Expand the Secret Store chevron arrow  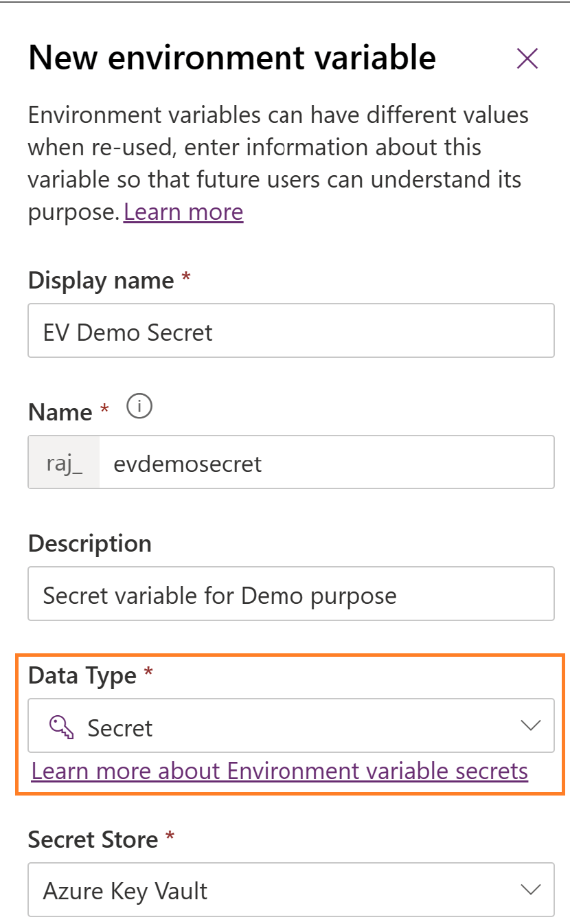tap(531, 890)
